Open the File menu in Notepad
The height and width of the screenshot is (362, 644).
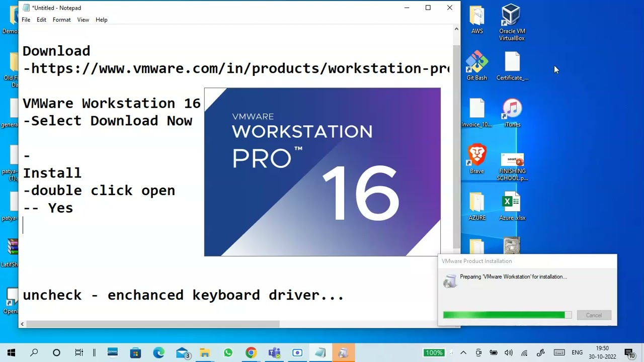click(26, 20)
